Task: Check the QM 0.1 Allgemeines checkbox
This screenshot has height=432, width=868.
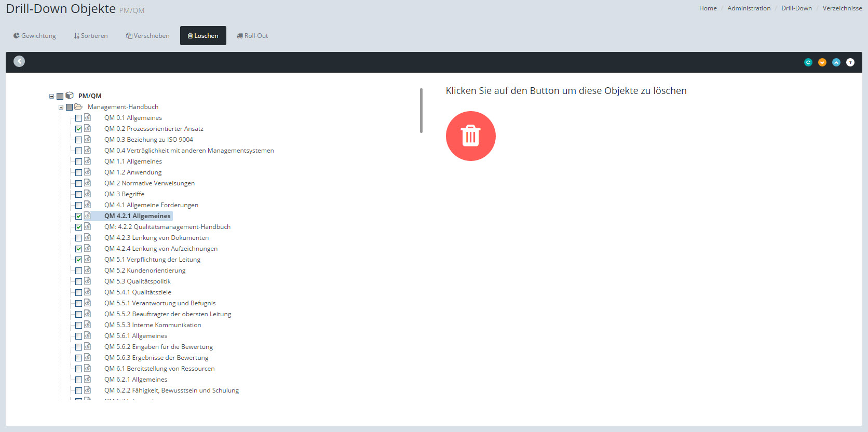Action: pos(79,118)
